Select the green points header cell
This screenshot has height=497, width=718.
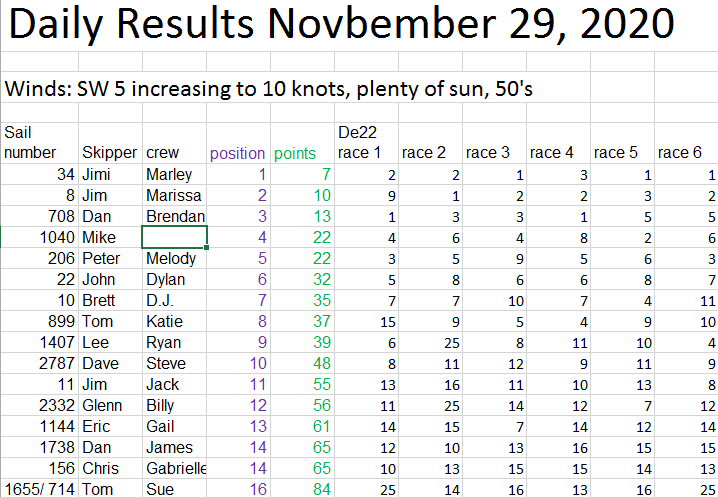[x=302, y=153]
